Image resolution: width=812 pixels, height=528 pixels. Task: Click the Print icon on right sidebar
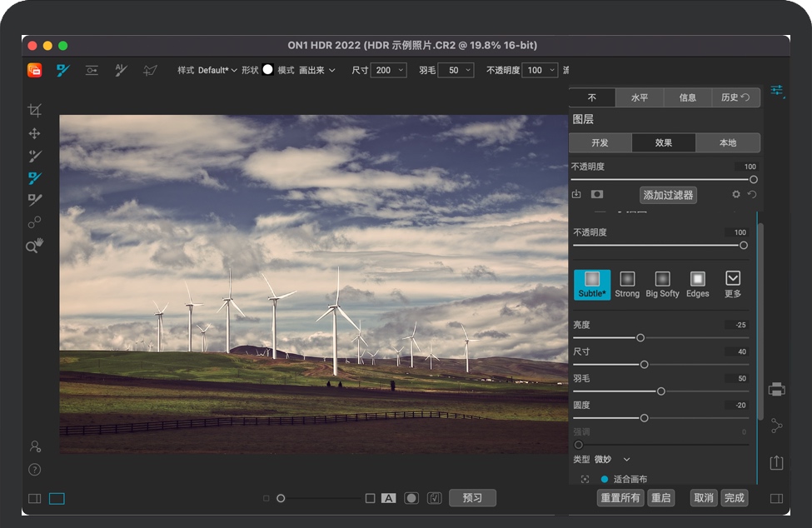click(776, 389)
